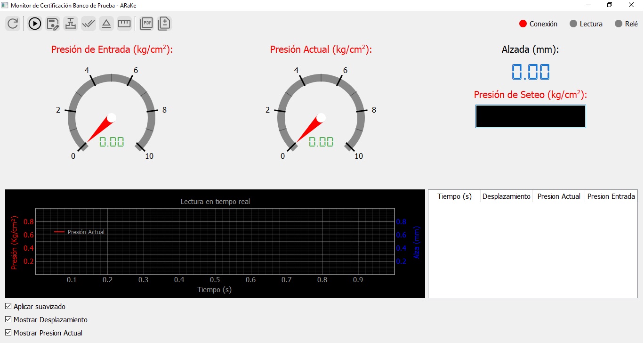644x343 pixels.
Task: Click the Presion Entrada column header
Action: tap(611, 196)
